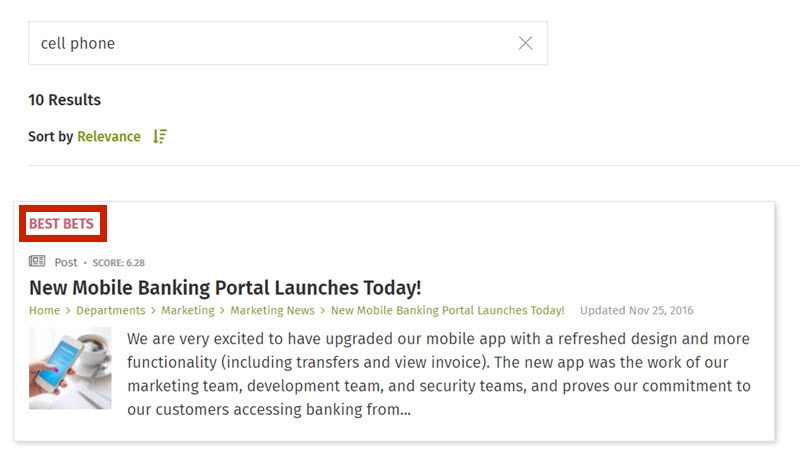
Task: Open 'New Mobile Banking Portal Launches Today!' title
Action: click(225, 288)
